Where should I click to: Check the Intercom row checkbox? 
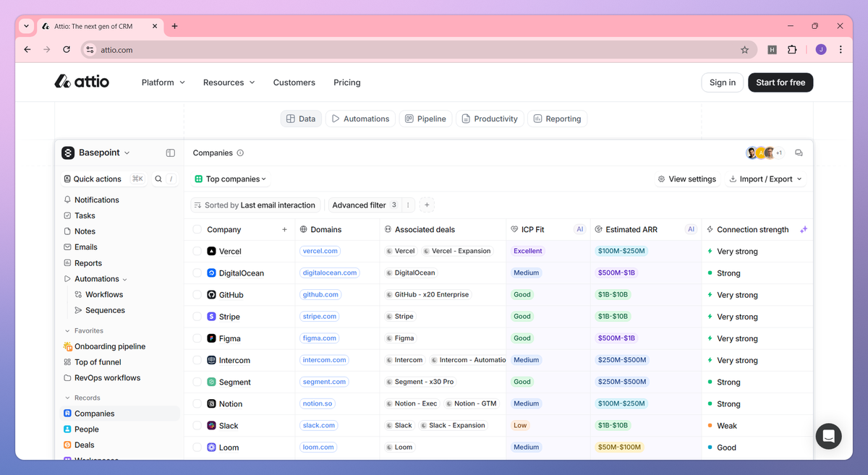click(197, 360)
